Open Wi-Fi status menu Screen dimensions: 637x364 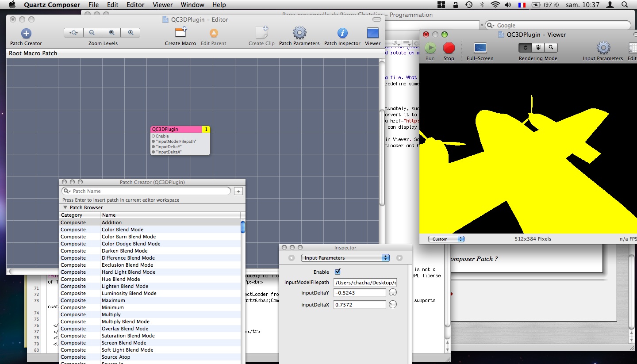[495, 5]
